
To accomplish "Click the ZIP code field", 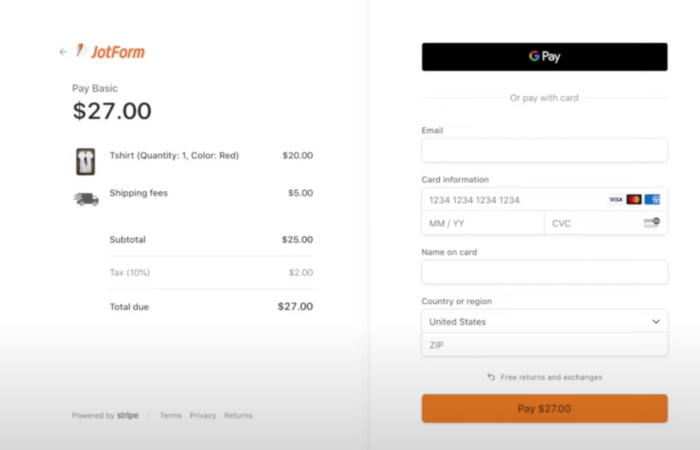I will [x=544, y=345].
